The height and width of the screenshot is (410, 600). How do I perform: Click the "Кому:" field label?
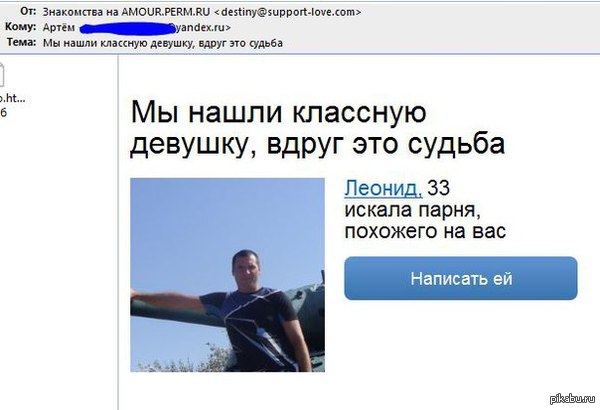click(x=21, y=27)
